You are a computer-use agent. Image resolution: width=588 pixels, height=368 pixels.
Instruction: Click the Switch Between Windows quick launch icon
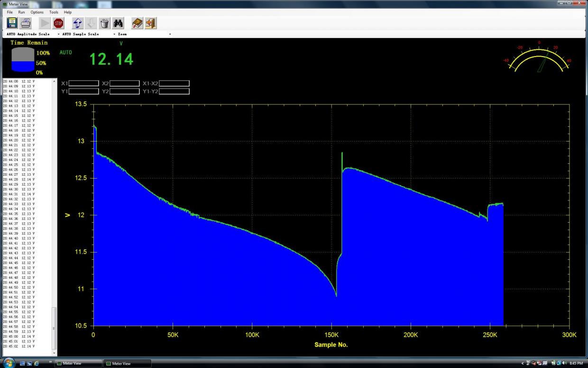point(29,364)
